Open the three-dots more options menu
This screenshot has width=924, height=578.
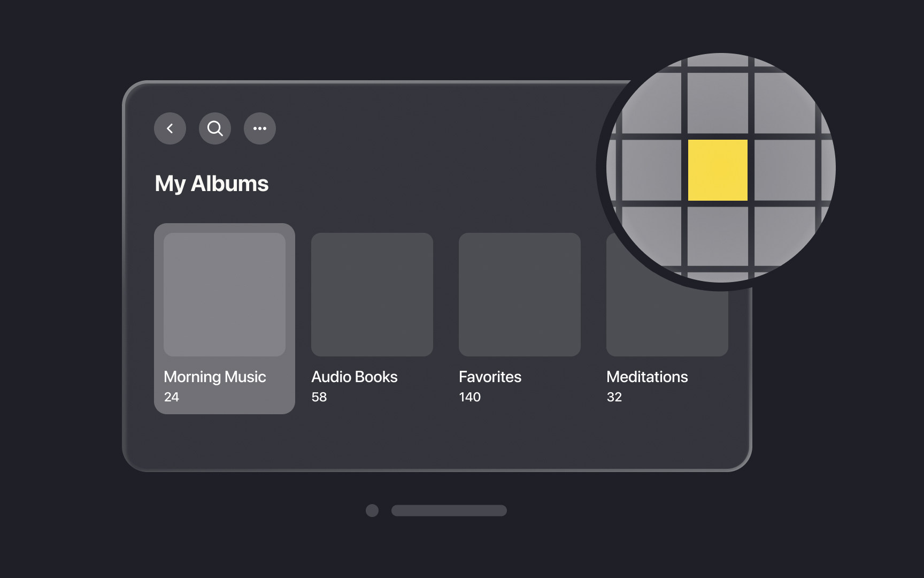click(260, 128)
